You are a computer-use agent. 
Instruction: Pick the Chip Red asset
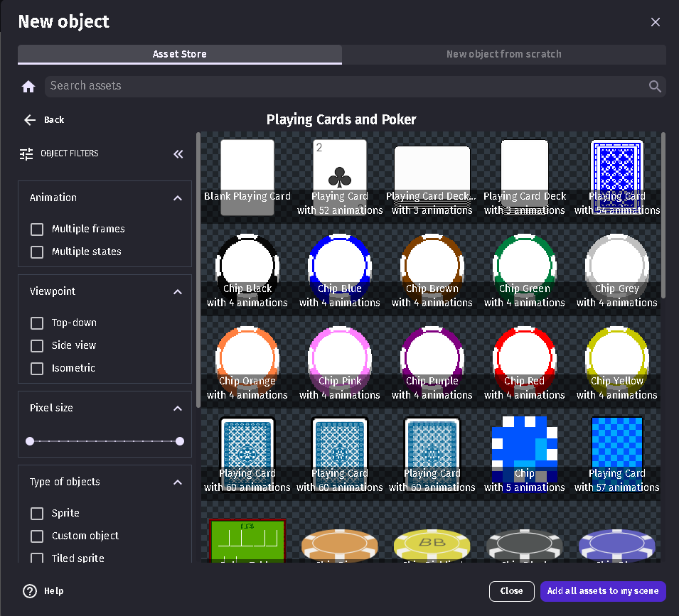tap(525, 362)
